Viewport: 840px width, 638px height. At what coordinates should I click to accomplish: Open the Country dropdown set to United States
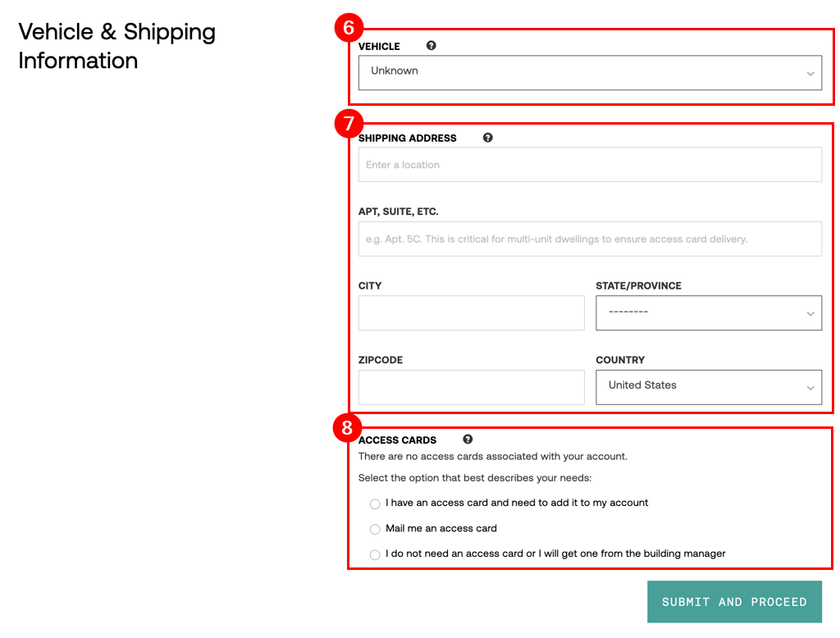(708, 387)
